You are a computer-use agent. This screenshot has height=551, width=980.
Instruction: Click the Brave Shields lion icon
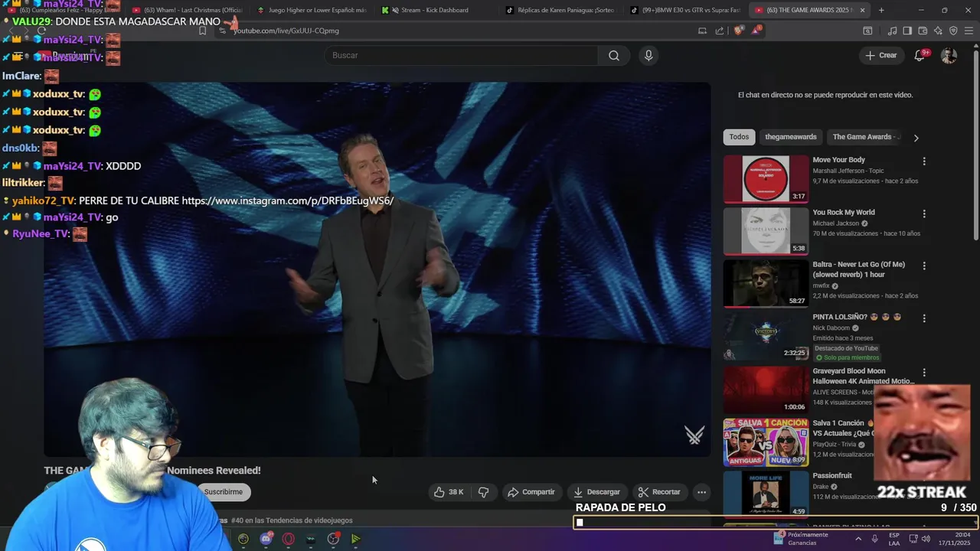click(x=738, y=31)
